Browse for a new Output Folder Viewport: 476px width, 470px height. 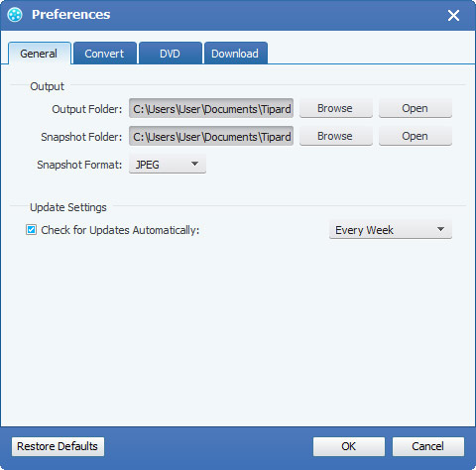point(336,108)
